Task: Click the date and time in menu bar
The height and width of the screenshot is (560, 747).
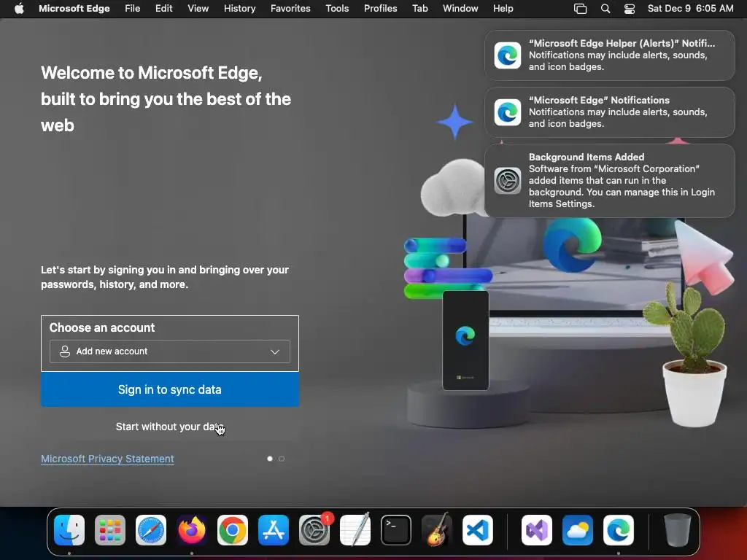Action: click(x=690, y=9)
